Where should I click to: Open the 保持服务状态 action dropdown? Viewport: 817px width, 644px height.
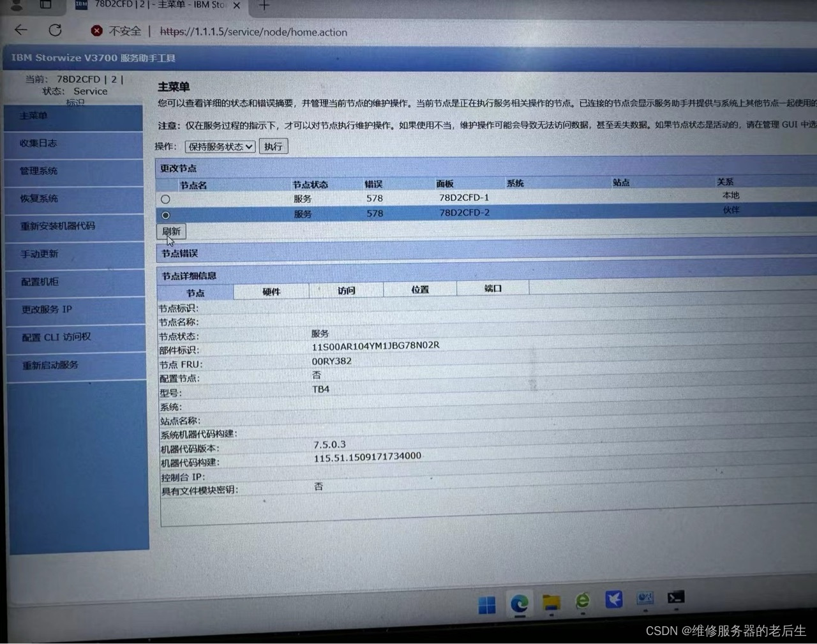click(x=220, y=147)
